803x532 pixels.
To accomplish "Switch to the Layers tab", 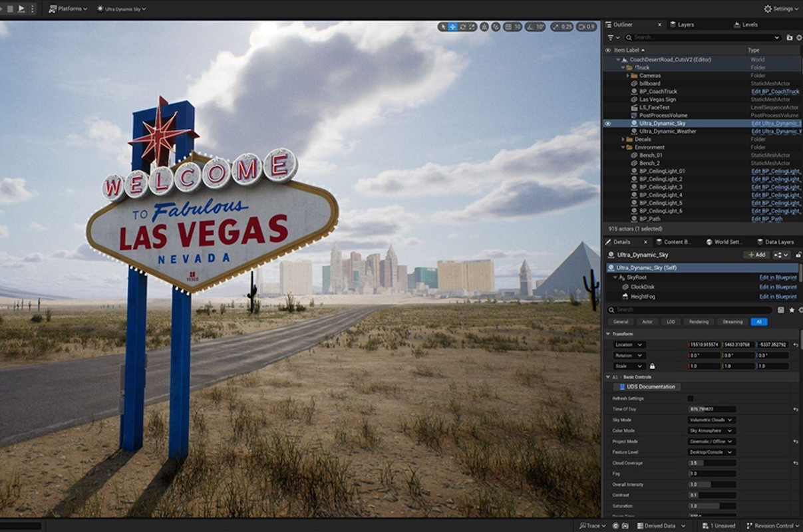I will tap(685, 25).
